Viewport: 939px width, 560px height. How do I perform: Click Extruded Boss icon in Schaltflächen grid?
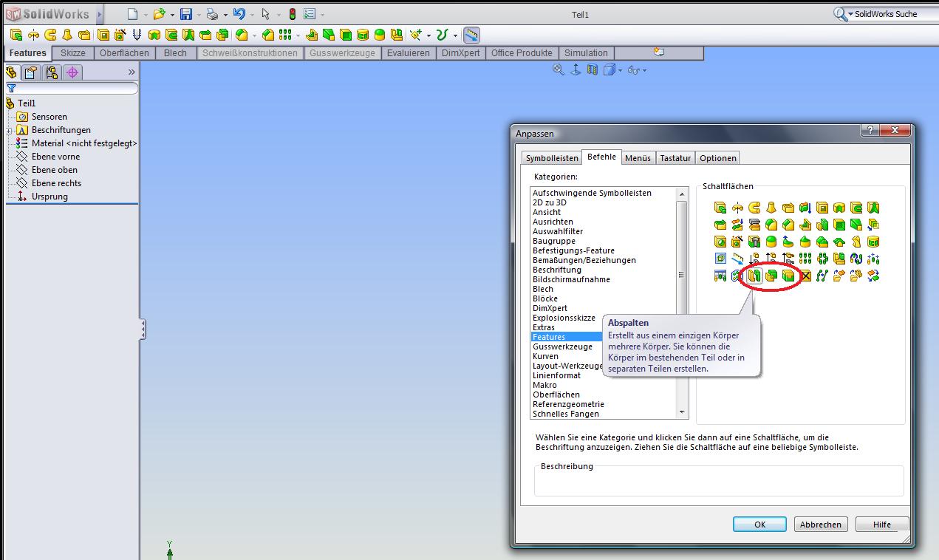720,208
